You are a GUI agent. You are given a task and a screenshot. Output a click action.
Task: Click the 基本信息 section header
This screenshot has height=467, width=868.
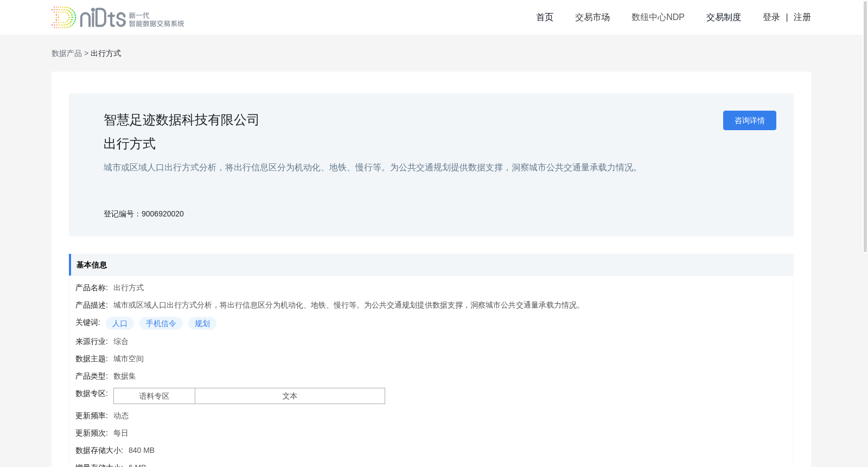[x=431, y=265]
